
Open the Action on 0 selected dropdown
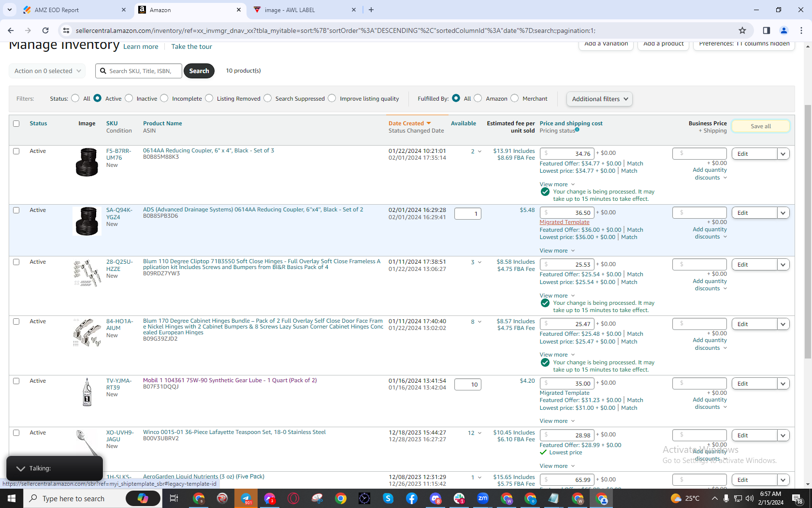[47, 71]
